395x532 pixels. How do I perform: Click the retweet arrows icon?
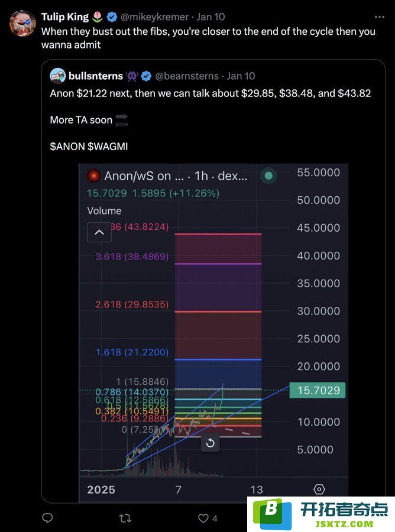[x=125, y=518]
